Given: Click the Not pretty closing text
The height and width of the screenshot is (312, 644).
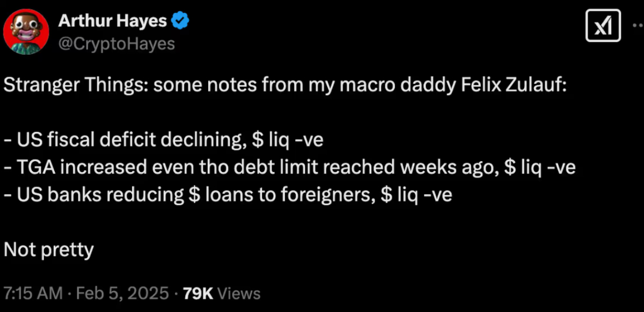Looking at the screenshot, I should (49, 250).
